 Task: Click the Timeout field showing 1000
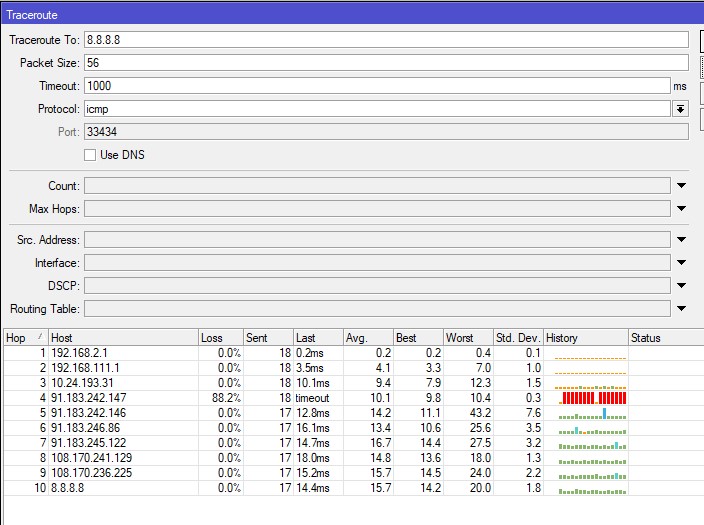pos(377,86)
